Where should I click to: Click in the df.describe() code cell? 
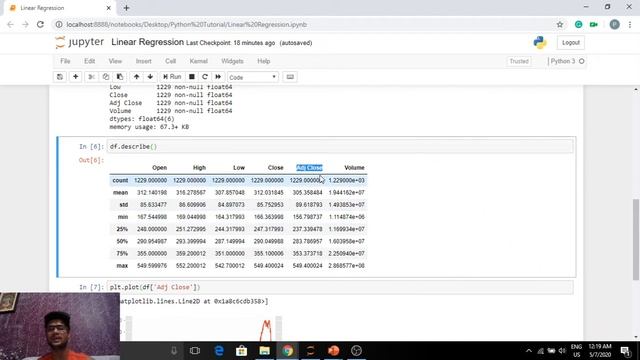pos(340,147)
